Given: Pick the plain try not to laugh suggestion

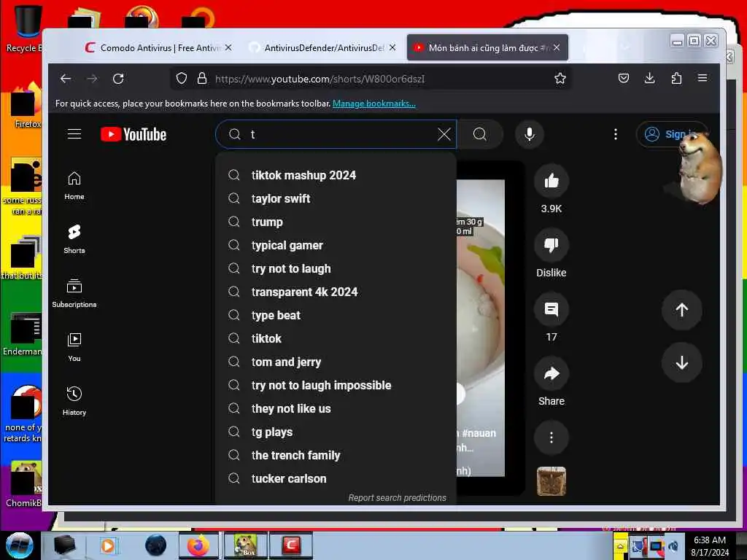Looking at the screenshot, I should coord(336,268).
